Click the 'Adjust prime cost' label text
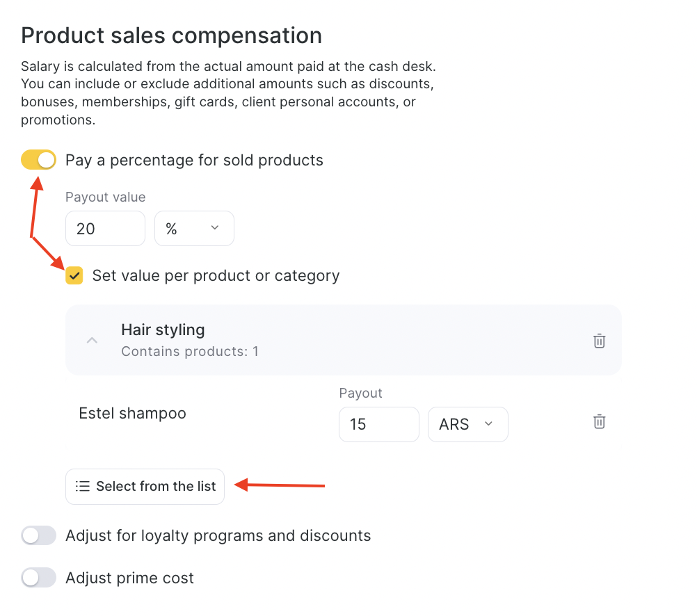 point(129,578)
